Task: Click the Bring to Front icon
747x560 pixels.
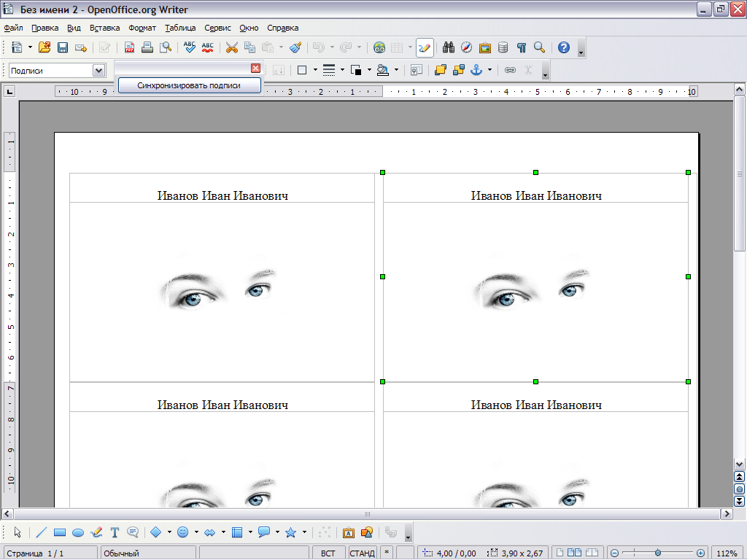Action: [x=440, y=71]
